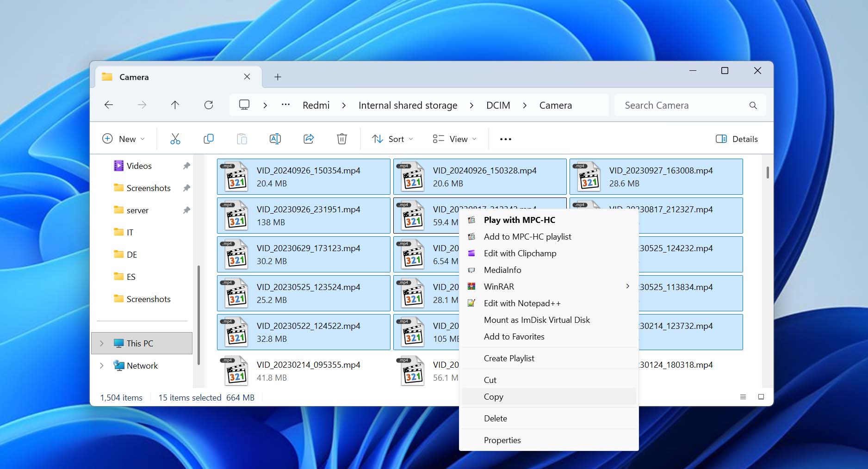Navigate back with the back arrow
Screen dimensions: 868x469
coord(109,105)
